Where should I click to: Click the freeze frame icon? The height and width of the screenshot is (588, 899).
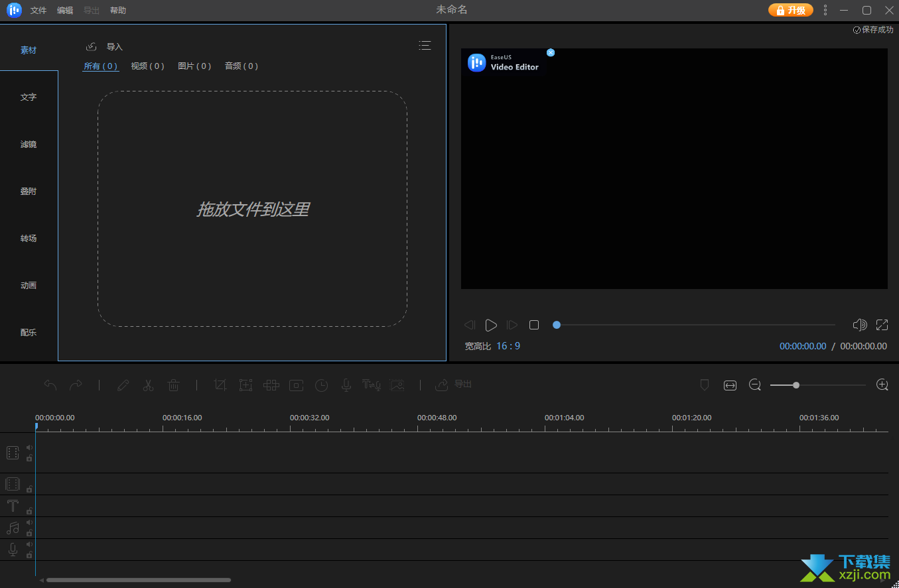296,385
